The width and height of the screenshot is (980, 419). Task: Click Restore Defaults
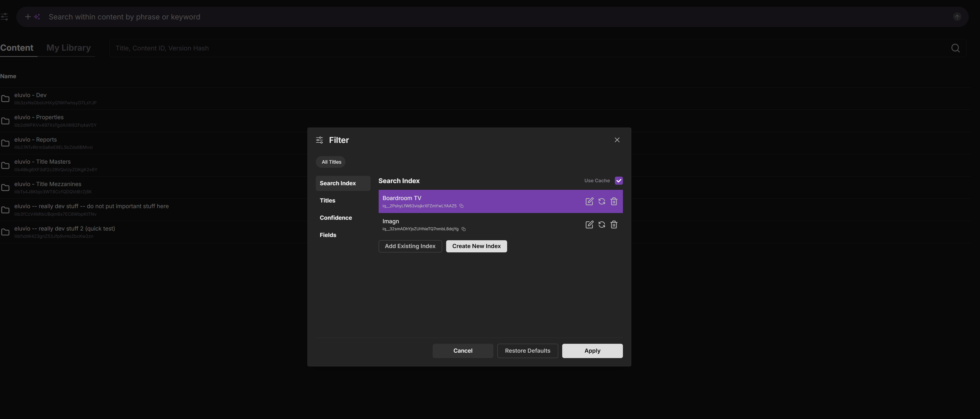coord(527,351)
